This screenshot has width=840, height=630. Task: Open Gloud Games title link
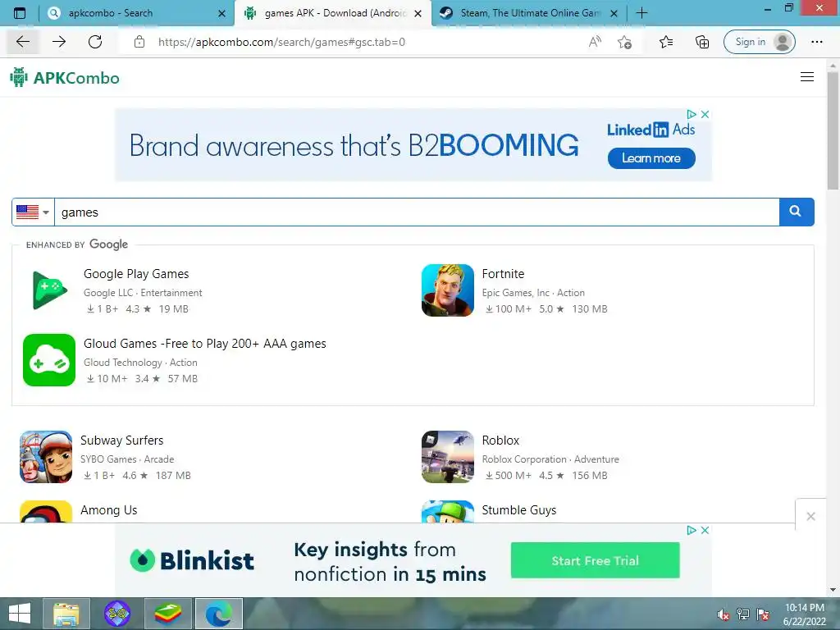204,344
